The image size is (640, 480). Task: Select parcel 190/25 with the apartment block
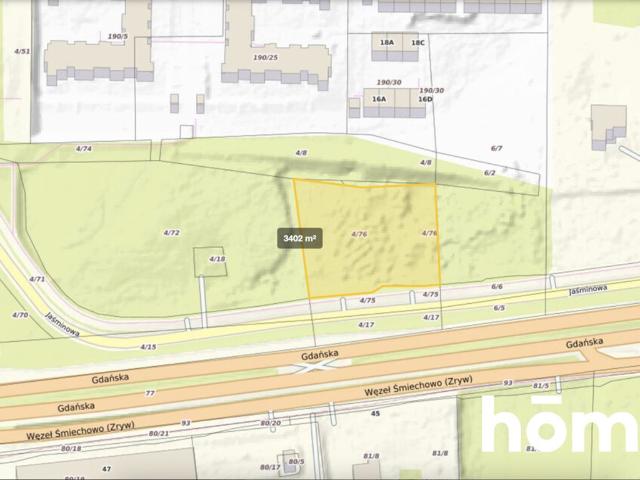tap(265, 58)
